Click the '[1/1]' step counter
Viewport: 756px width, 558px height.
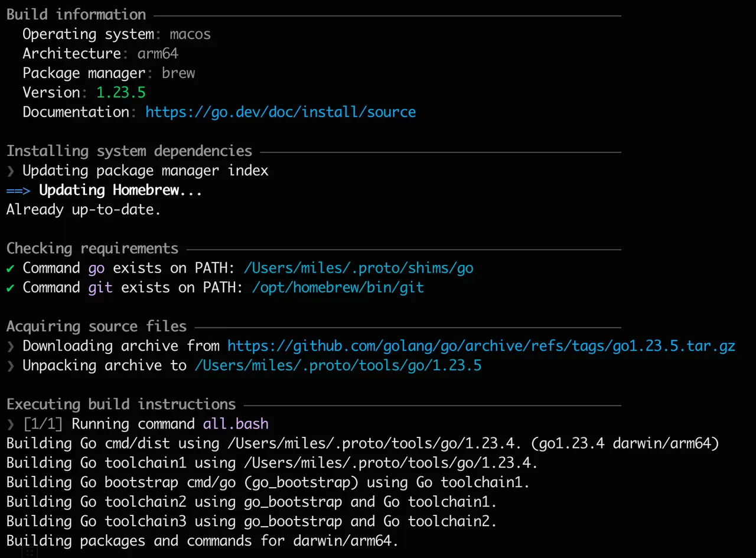[43, 424]
